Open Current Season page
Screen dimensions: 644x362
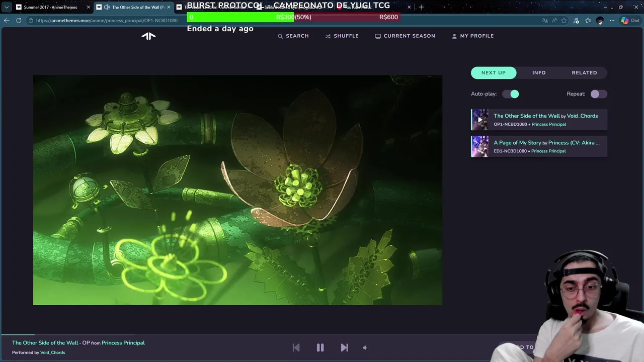point(405,36)
